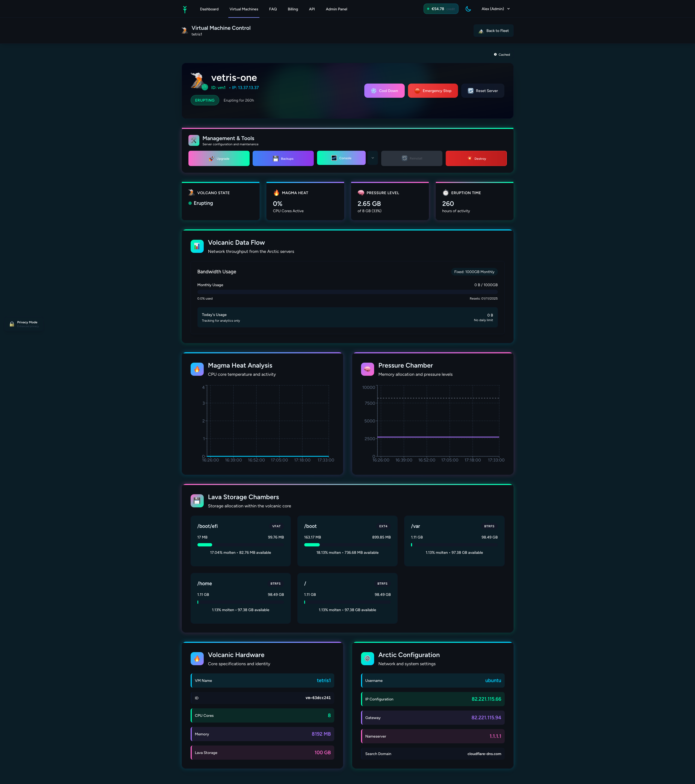Click the Monthly Usage bandwidth progress bar

tap(347, 292)
